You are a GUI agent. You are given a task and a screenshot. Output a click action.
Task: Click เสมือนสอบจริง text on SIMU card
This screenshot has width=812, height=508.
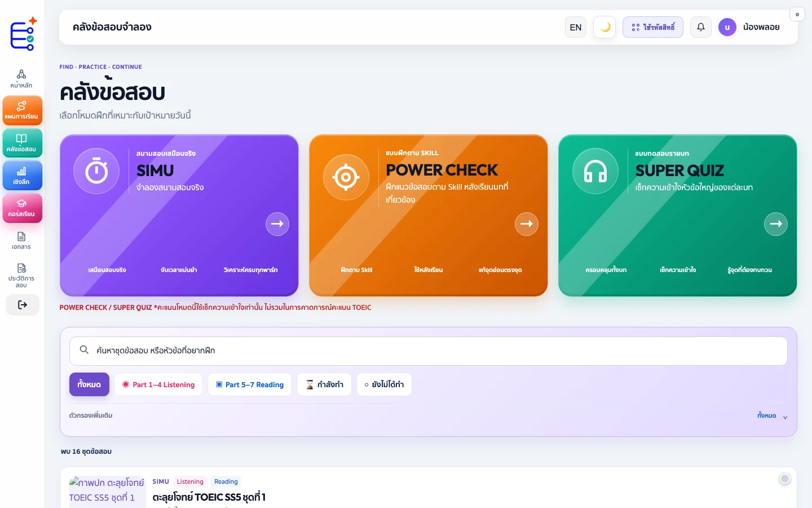point(107,270)
